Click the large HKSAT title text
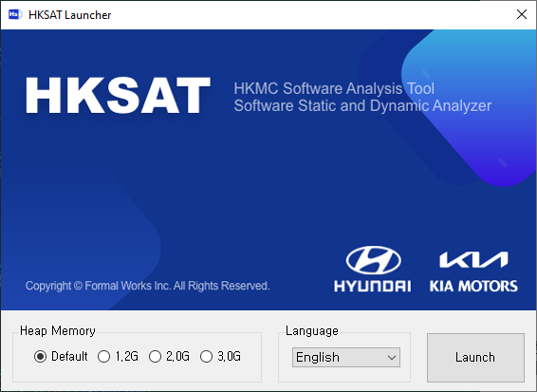Image resolution: width=537 pixels, height=392 pixels. 118,95
